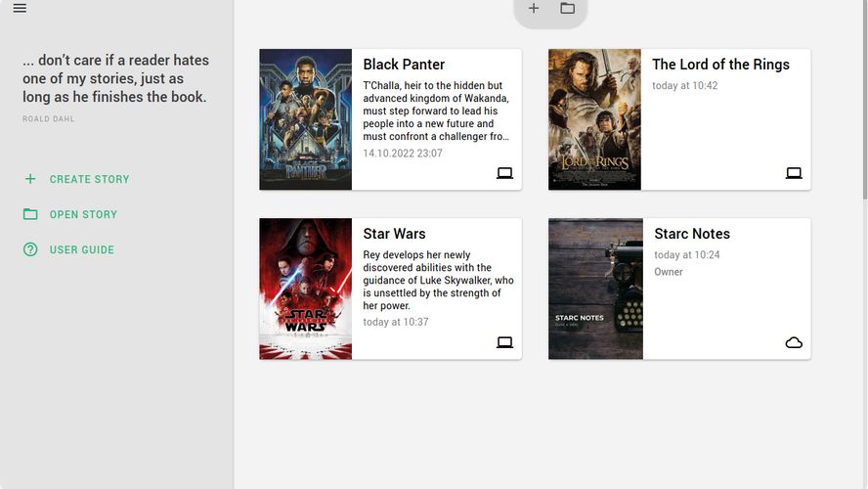Viewport: 868px width, 489px height.
Task: Click the cloud icon on Starc Notes card
Action: (x=794, y=342)
